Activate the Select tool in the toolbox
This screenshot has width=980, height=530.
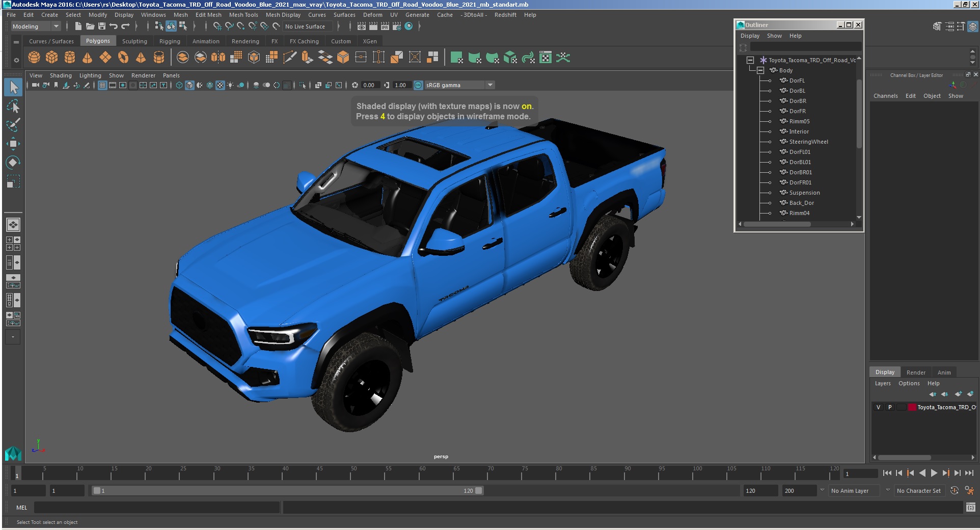click(13, 87)
